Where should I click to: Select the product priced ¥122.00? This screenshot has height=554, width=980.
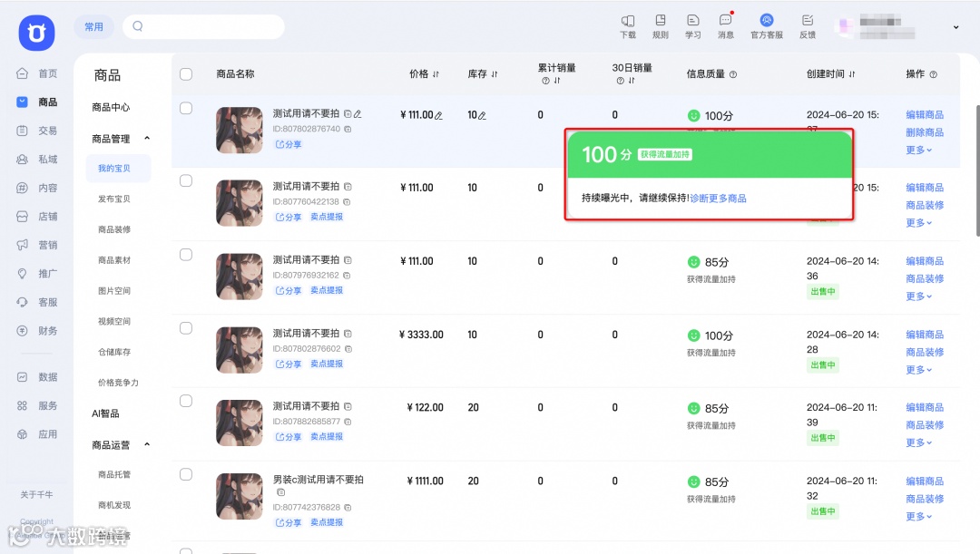(186, 401)
